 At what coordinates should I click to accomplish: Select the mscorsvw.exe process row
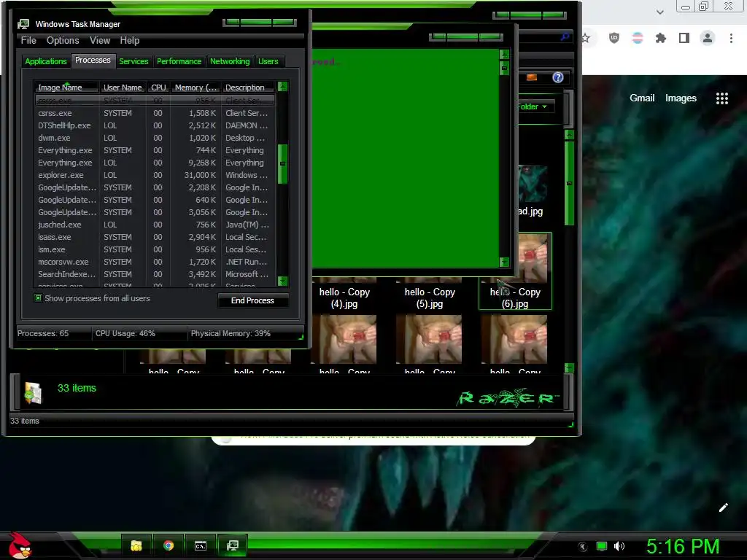click(155, 262)
